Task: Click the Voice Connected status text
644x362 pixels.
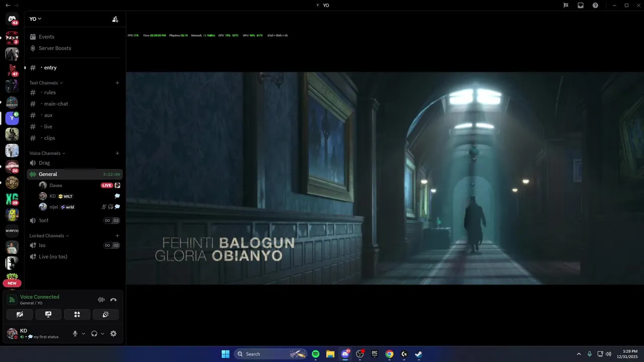Action: pos(40,297)
